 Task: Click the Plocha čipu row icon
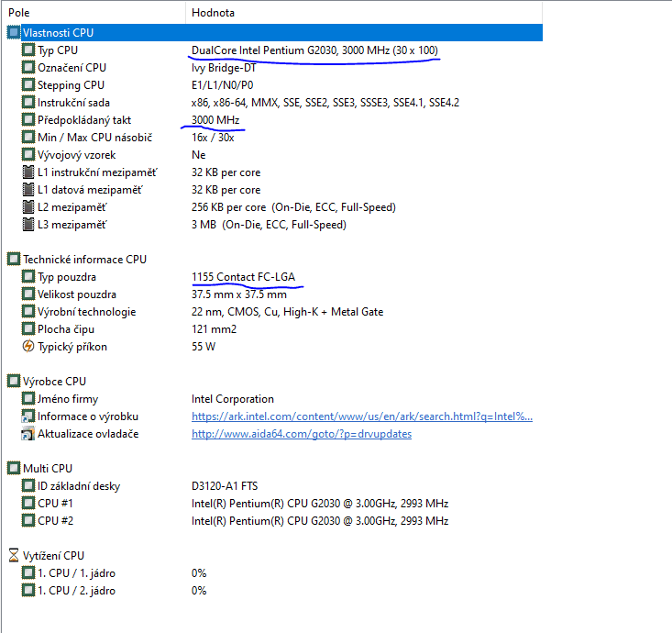tap(28, 329)
